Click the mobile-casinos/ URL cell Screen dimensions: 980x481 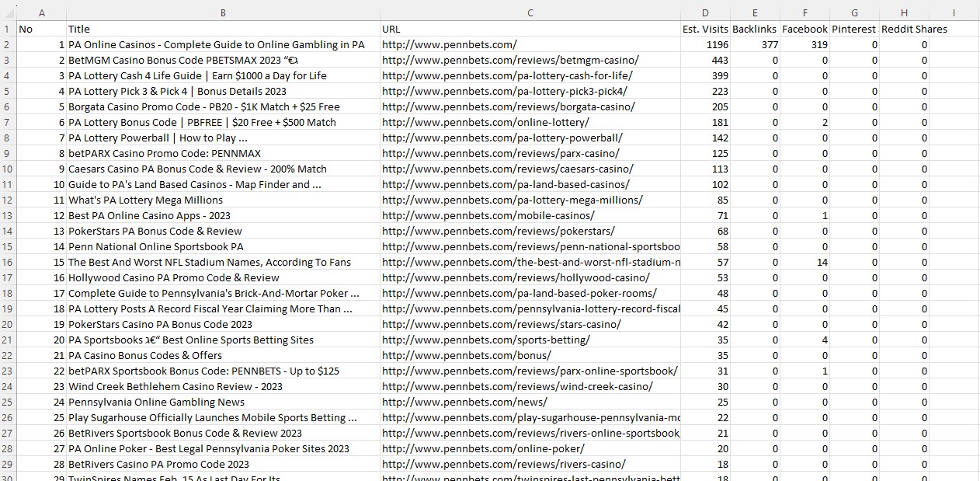point(530,215)
